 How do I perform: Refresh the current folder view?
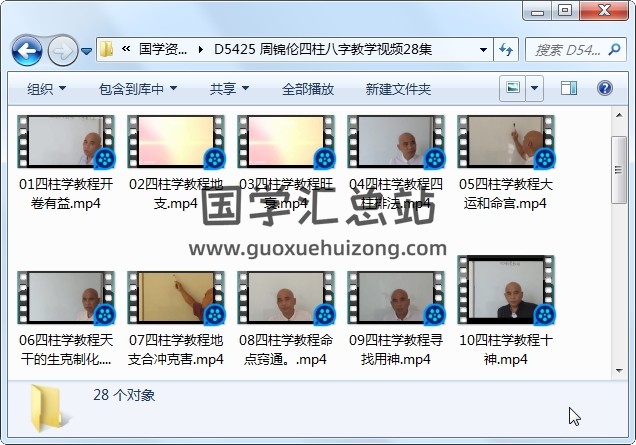click(506, 49)
